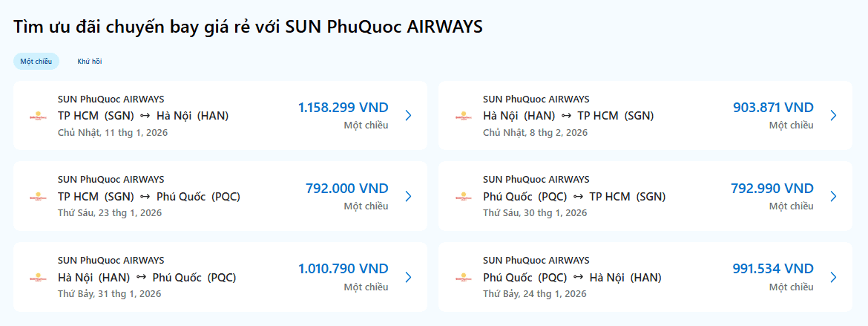This screenshot has height=326, width=868.
Task: Click chevron beside 991.534 VND price
Action: click(833, 278)
